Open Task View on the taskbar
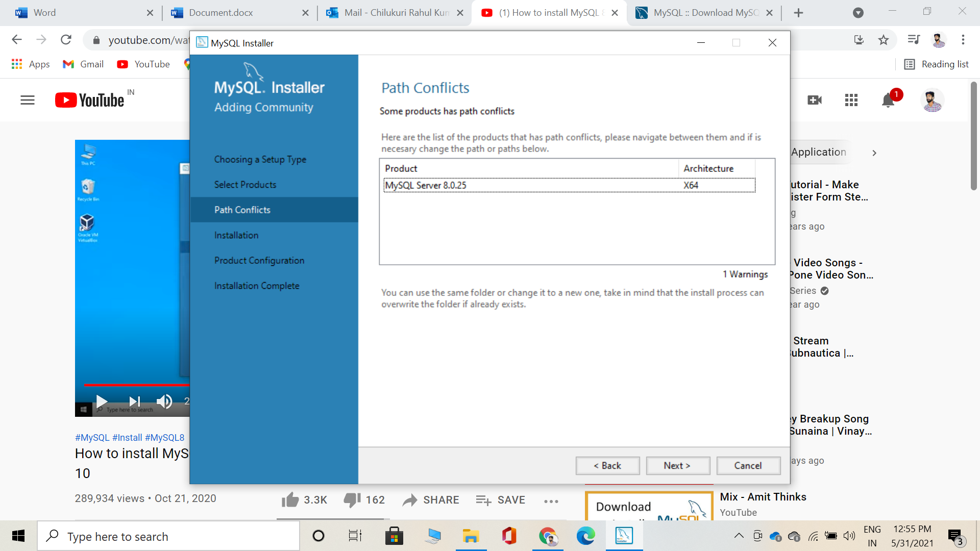This screenshot has height=551, width=980. click(355, 536)
